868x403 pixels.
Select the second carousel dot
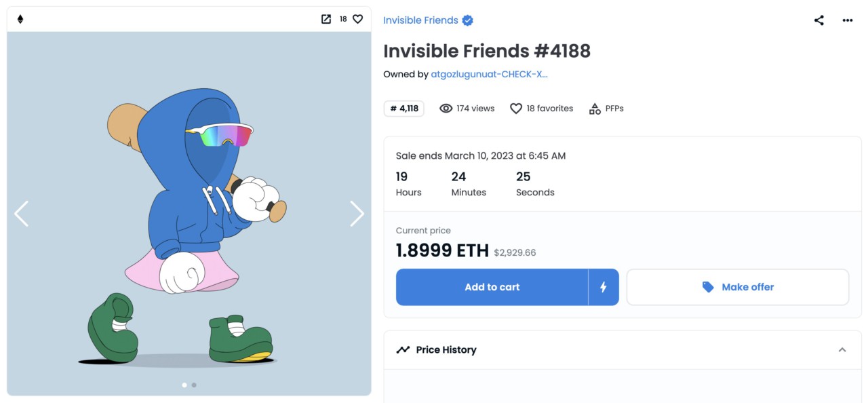pos(194,385)
